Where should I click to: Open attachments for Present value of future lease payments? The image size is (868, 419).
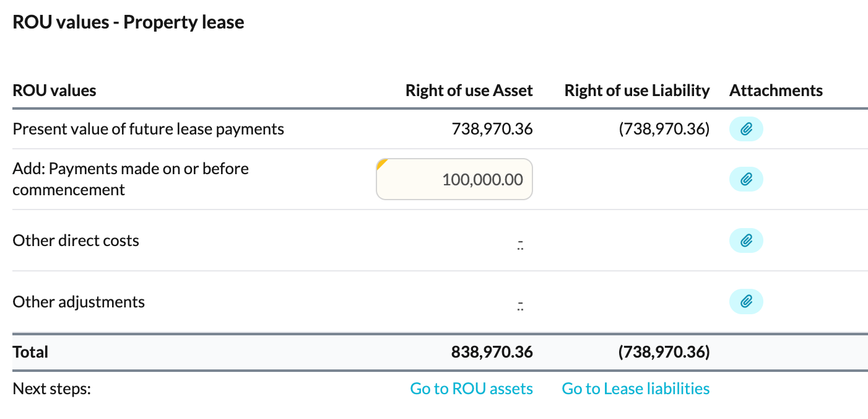pos(746,130)
